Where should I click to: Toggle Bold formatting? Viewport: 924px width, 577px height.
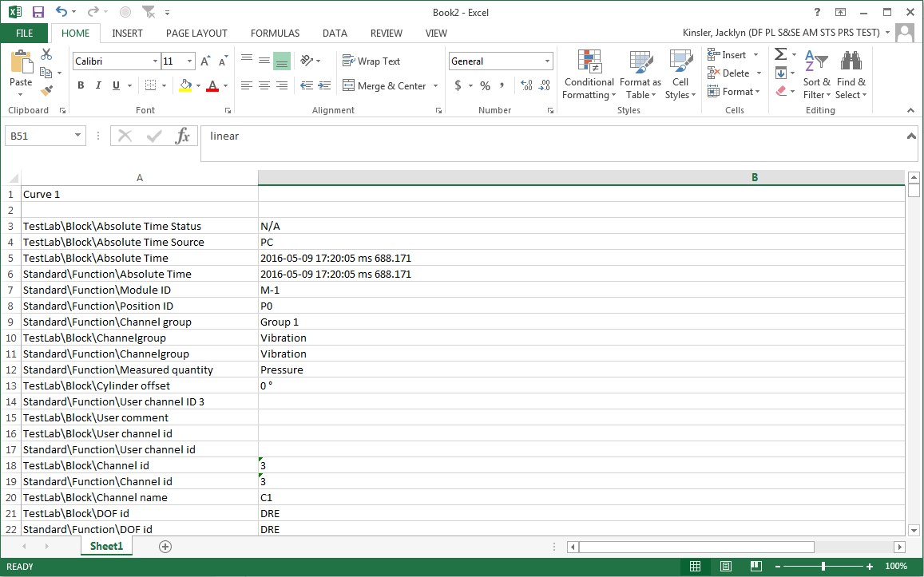(81, 85)
